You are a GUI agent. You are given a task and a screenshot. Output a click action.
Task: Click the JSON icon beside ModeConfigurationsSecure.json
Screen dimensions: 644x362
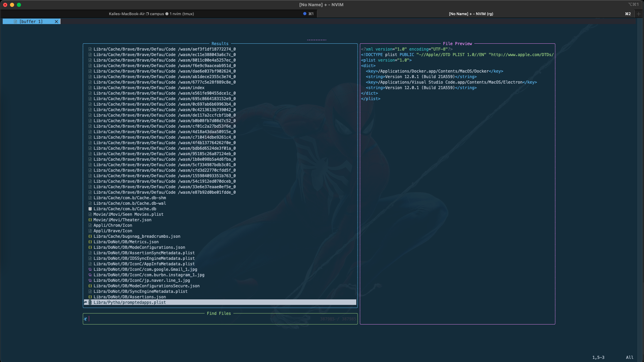point(90,286)
